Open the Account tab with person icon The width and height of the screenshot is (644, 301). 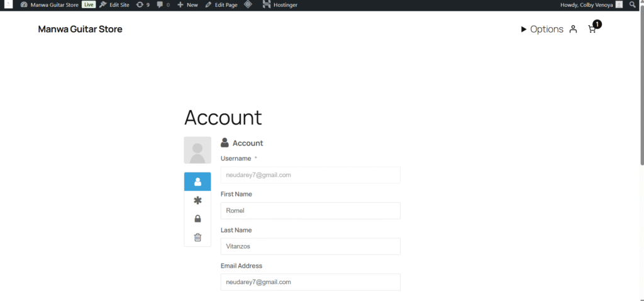tap(197, 182)
